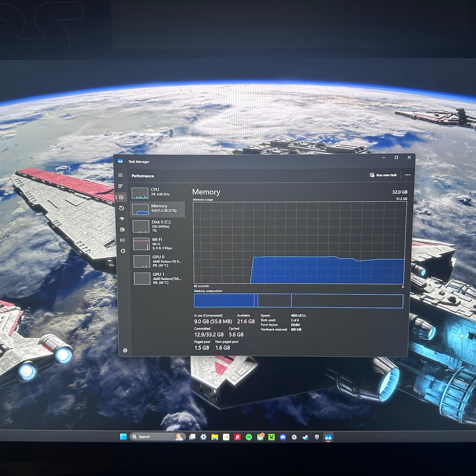Click the 21.6 GB Available value

tap(246, 321)
